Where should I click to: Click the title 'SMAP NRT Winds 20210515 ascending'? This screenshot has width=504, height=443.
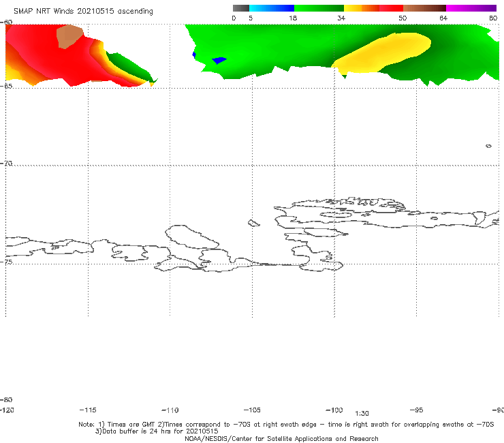pyautogui.click(x=83, y=12)
